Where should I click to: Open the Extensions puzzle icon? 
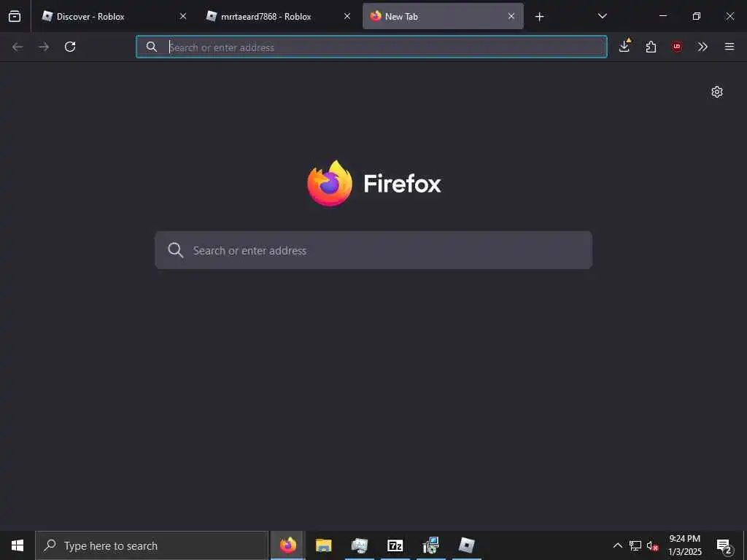pyautogui.click(x=651, y=47)
